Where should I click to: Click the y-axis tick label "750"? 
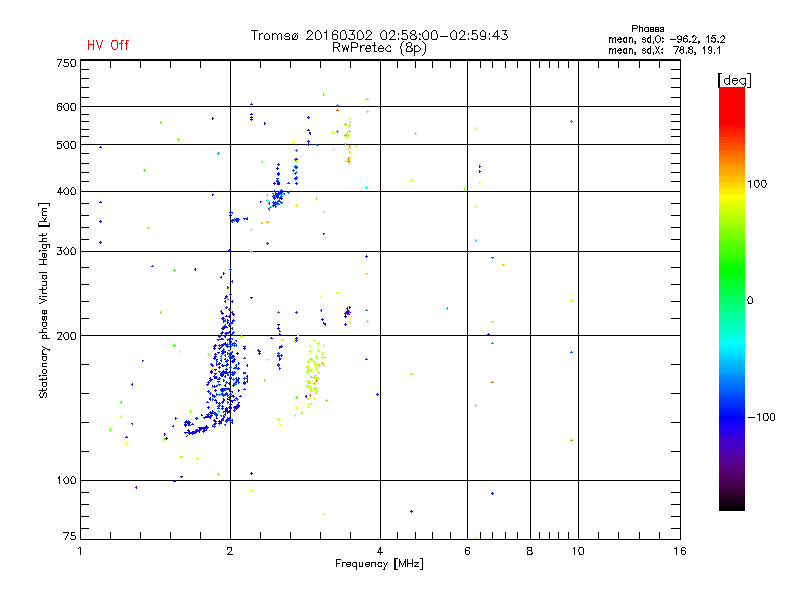tap(66, 63)
